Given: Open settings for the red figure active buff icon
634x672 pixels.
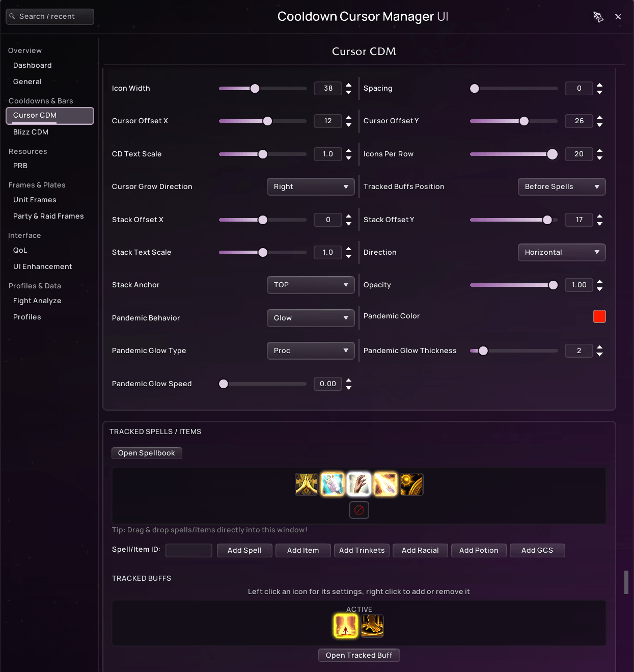Looking at the screenshot, I should point(346,626).
